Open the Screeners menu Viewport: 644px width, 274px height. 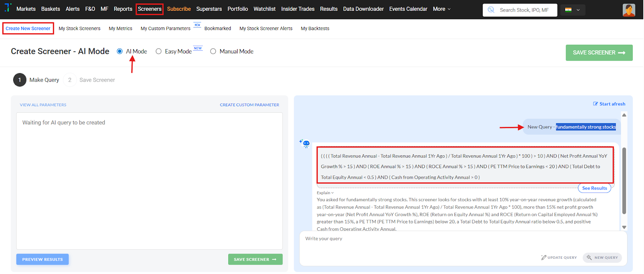pos(149,9)
